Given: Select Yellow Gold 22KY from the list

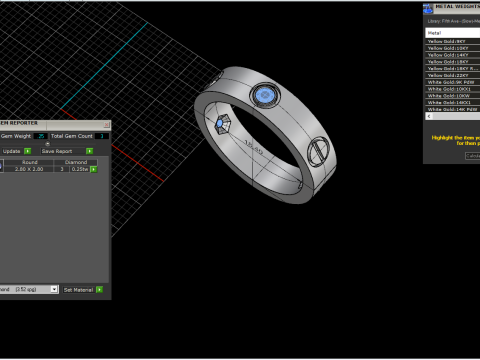Looking at the screenshot, I should click(452, 75).
